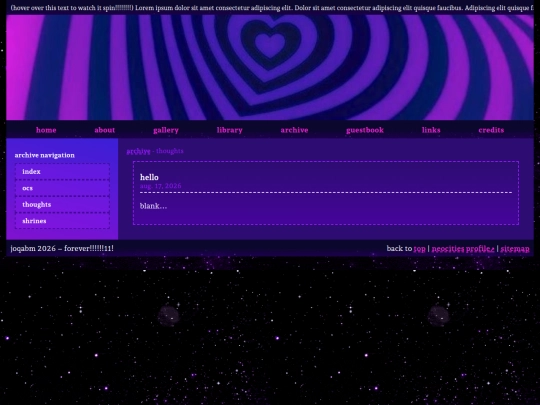Click the thoughts breadcrumb text
The height and width of the screenshot is (405, 540).
(x=170, y=151)
